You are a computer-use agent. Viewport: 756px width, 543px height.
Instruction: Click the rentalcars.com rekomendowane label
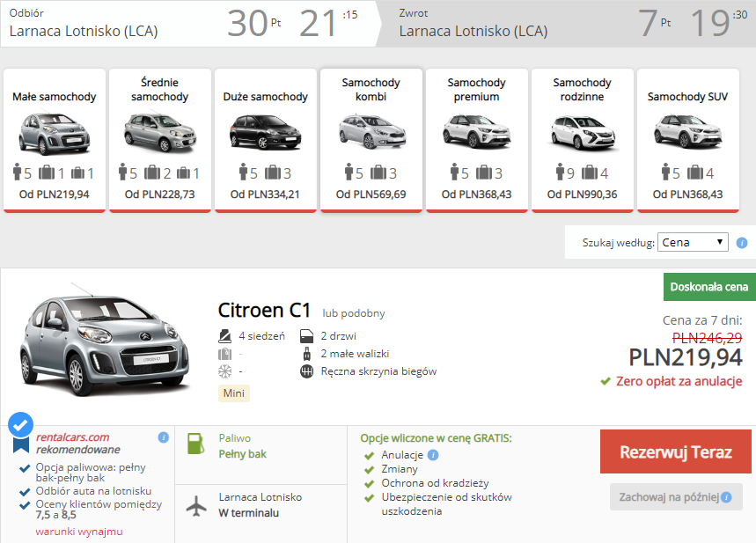pyautogui.click(x=78, y=444)
